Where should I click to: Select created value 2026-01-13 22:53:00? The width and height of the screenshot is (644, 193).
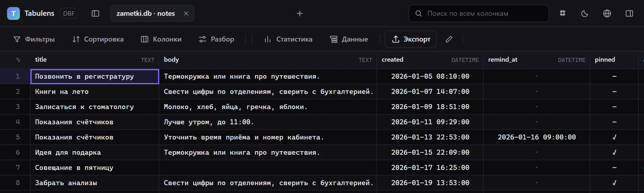[430, 137]
